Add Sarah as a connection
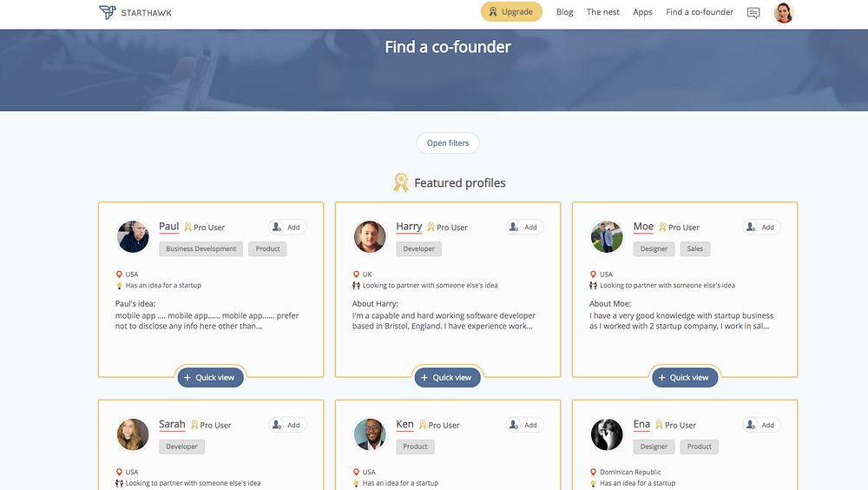Screen dimensions: 868x490 pos(287,425)
